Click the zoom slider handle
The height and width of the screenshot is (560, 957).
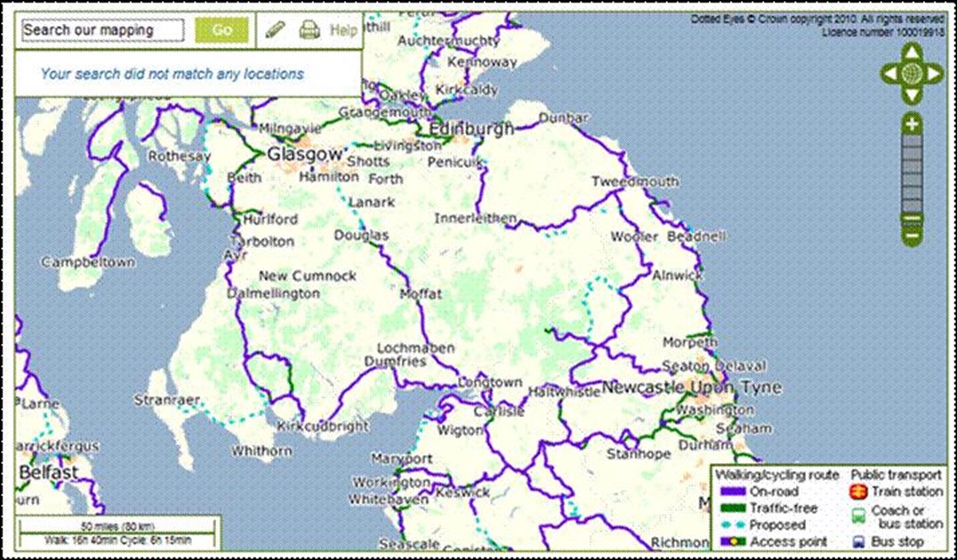coord(912,219)
